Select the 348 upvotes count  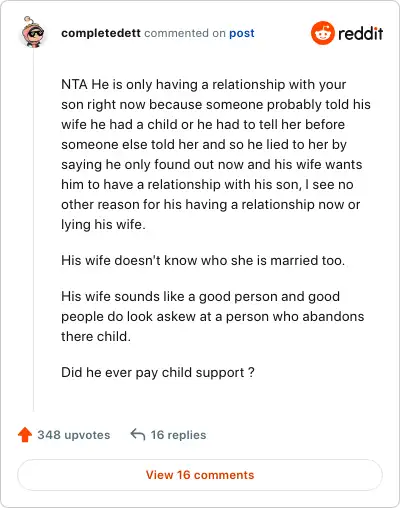tap(74, 435)
